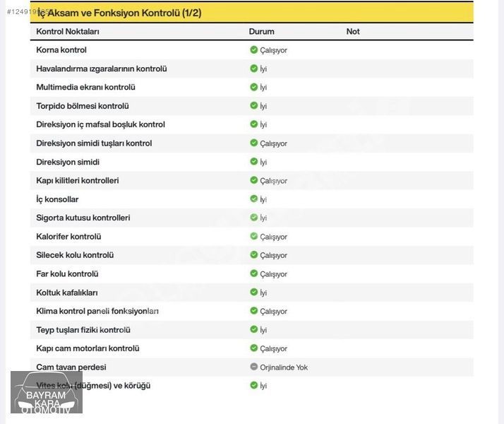This screenshot has width=504, height=424.
Task: Click green check in Torpido bölmesi kontrolü row
Action: pos(254,105)
